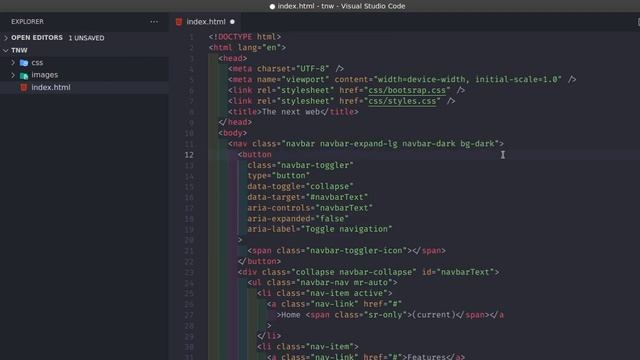
Task: Click the Features nav-link anchor line
Action: [x=366, y=356]
